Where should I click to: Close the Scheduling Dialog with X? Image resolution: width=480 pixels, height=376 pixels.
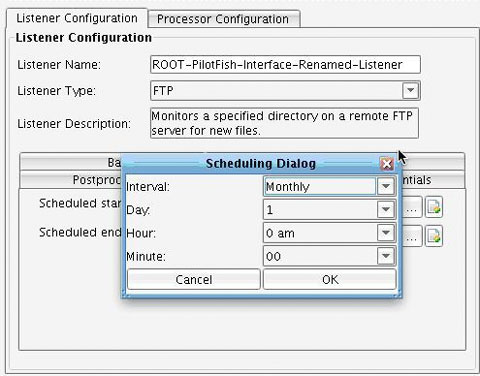pos(387,164)
